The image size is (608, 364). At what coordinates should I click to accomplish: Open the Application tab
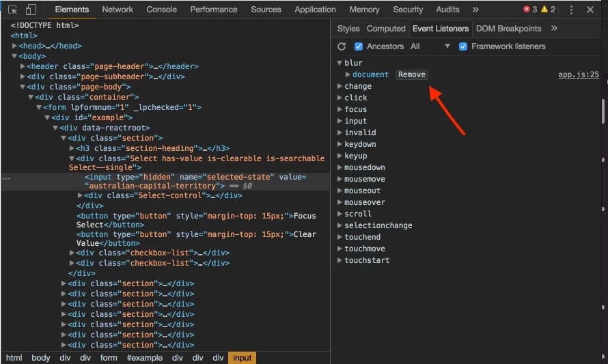(315, 10)
